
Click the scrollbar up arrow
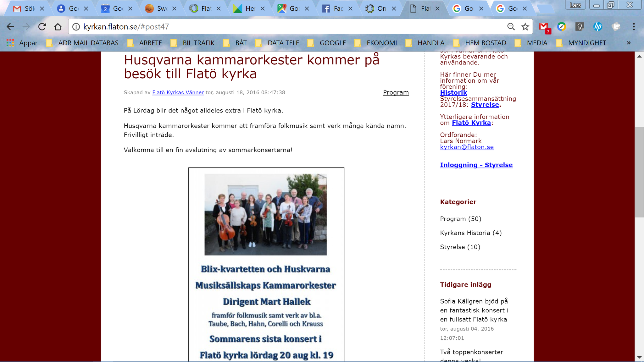tap(639, 57)
